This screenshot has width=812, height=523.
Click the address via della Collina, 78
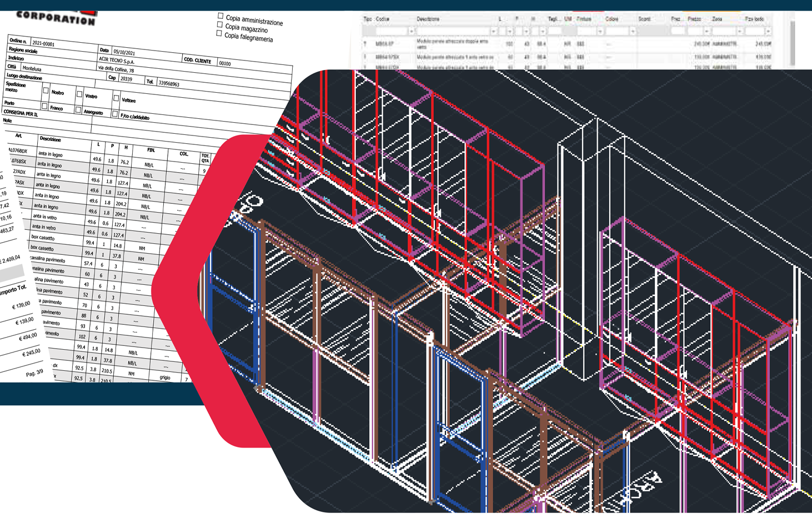coord(116,69)
